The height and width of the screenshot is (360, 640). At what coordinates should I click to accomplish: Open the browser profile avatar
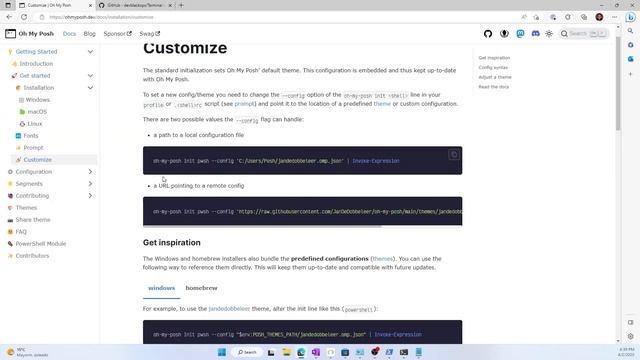599,17
